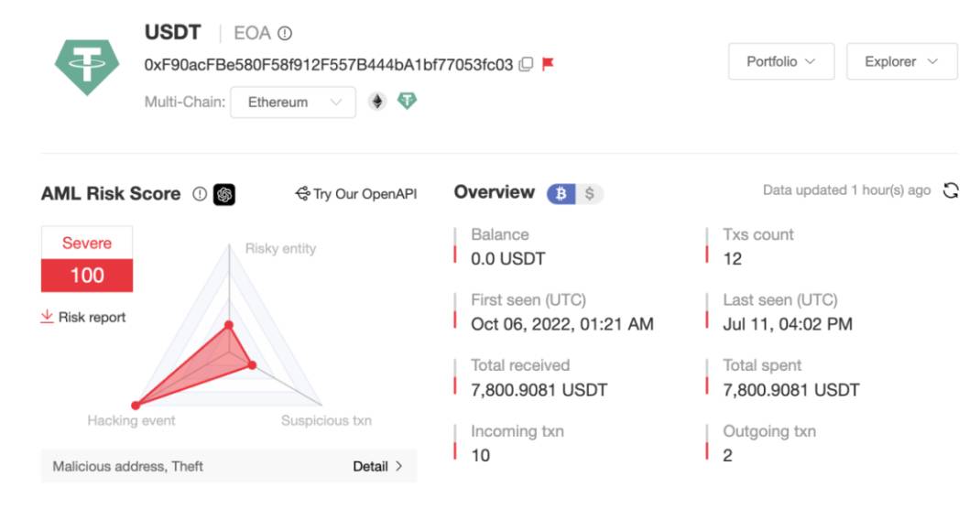
Task: Copy the wallet address with copy icon
Action: pos(527,64)
